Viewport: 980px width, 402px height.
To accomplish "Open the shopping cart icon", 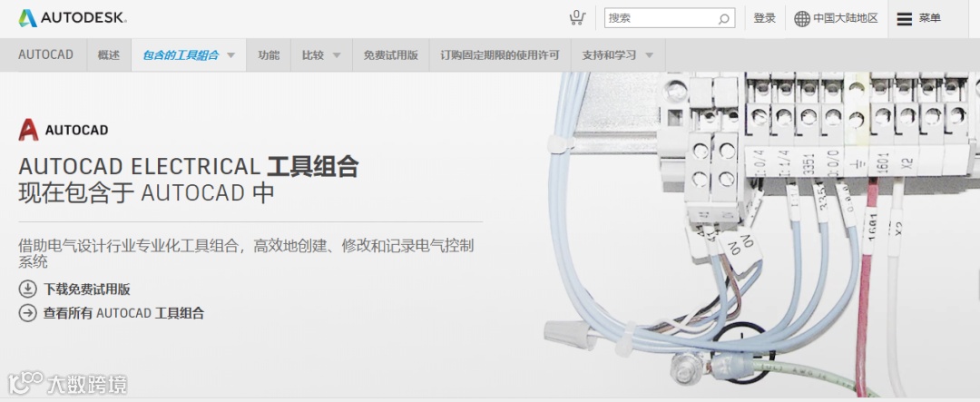I will 577,17.
